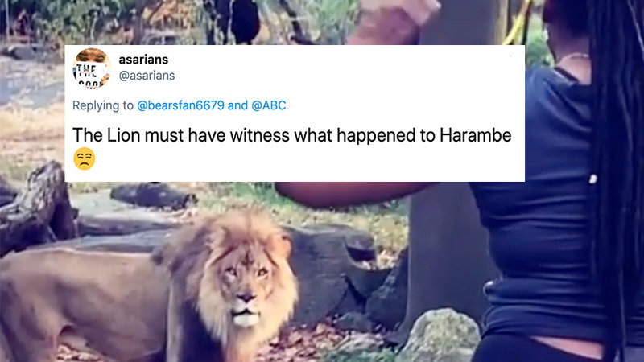644x362 pixels.
Task: Click the word "Harambe" in the tweet
Action: pyautogui.click(x=473, y=136)
